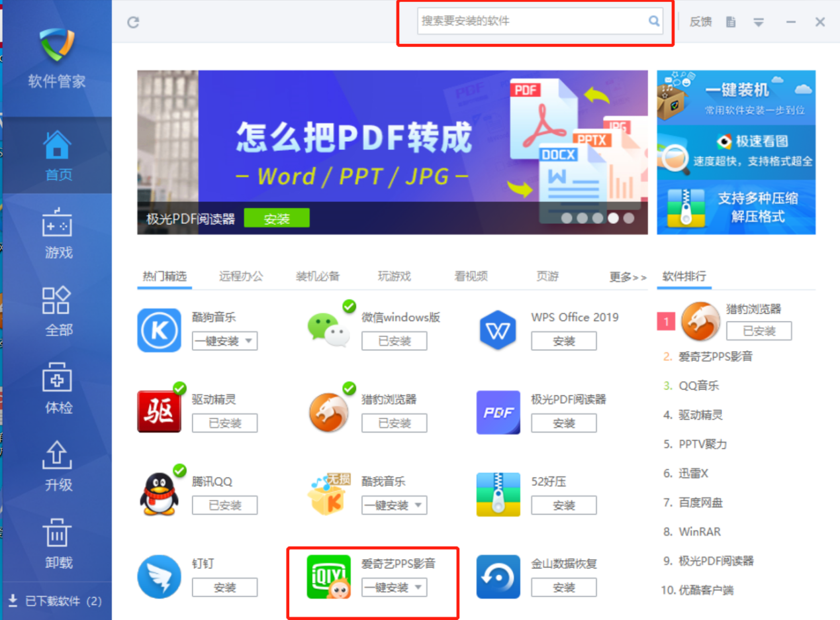Click the PDF conversion main banner
This screenshot has height=620, width=840.
point(393,152)
